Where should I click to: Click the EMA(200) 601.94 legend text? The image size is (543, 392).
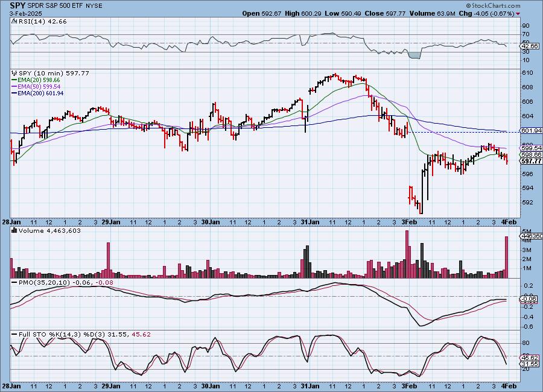click(x=40, y=93)
